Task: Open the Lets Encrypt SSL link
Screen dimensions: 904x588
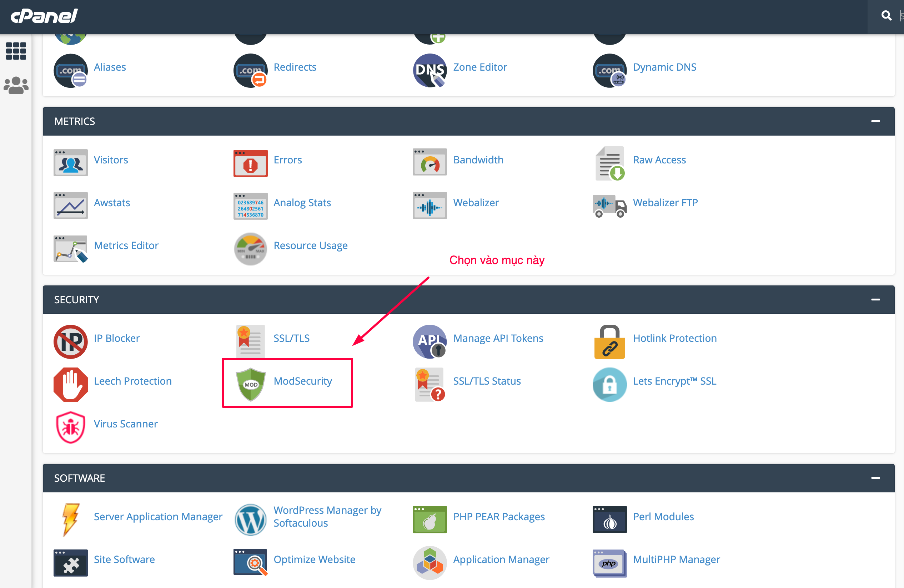Action: (674, 381)
